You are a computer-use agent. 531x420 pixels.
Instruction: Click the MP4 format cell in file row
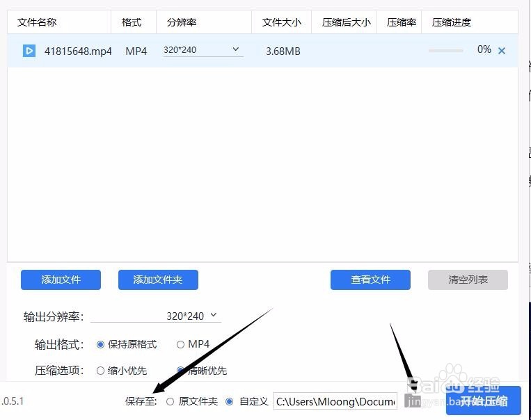(136, 51)
